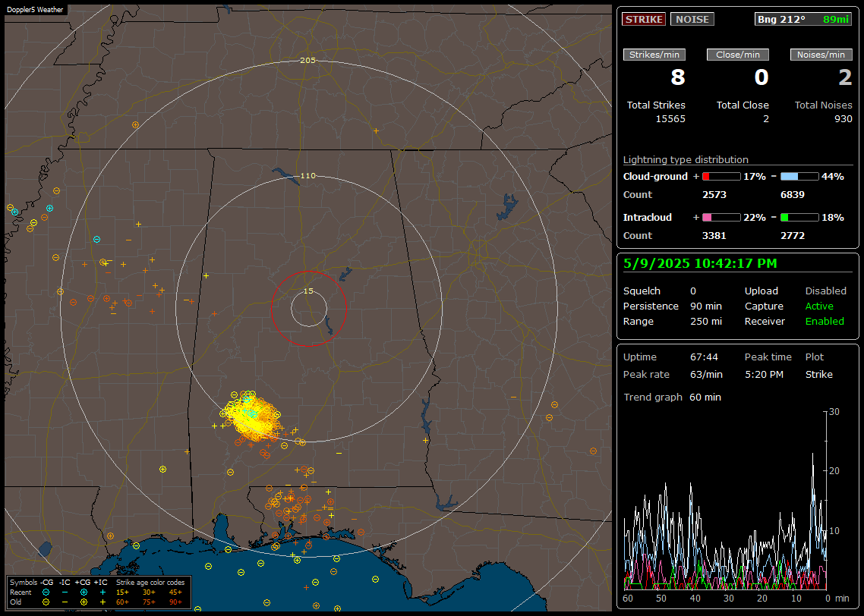The image size is (864, 616).
Task: Select the Strikes/min label button
Action: click(654, 55)
